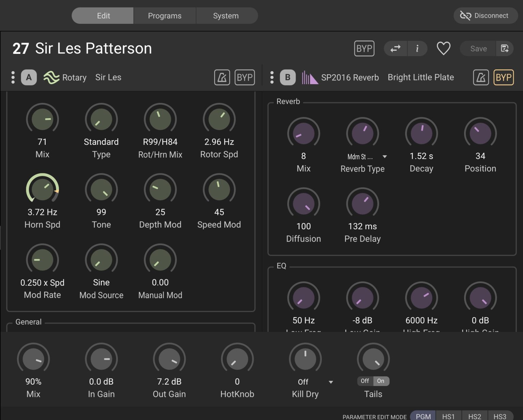Open the program info icon
Viewport: 523px width, 420px height.
click(x=417, y=49)
